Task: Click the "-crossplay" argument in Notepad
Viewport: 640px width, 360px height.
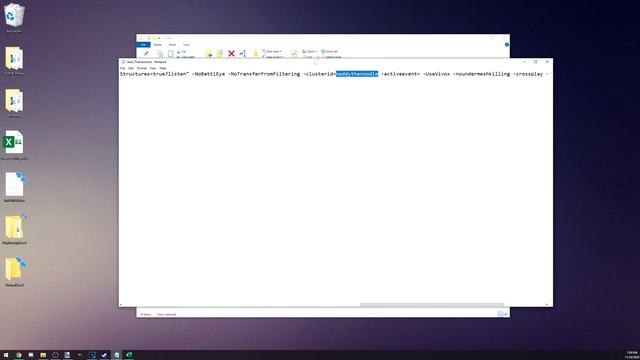Action: [x=528, y=74]
